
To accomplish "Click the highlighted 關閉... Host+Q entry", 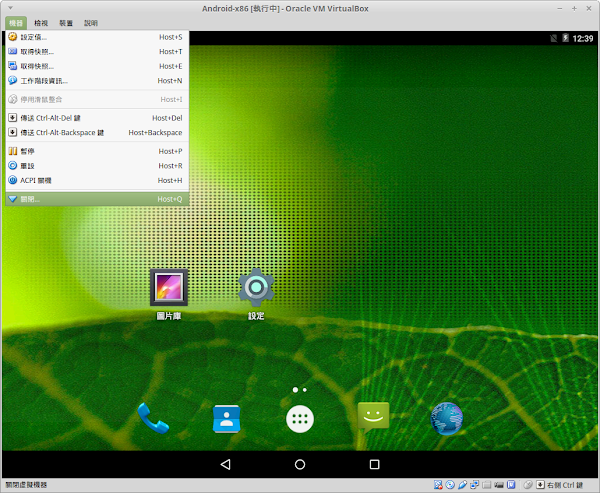I will tap(97, 199).
